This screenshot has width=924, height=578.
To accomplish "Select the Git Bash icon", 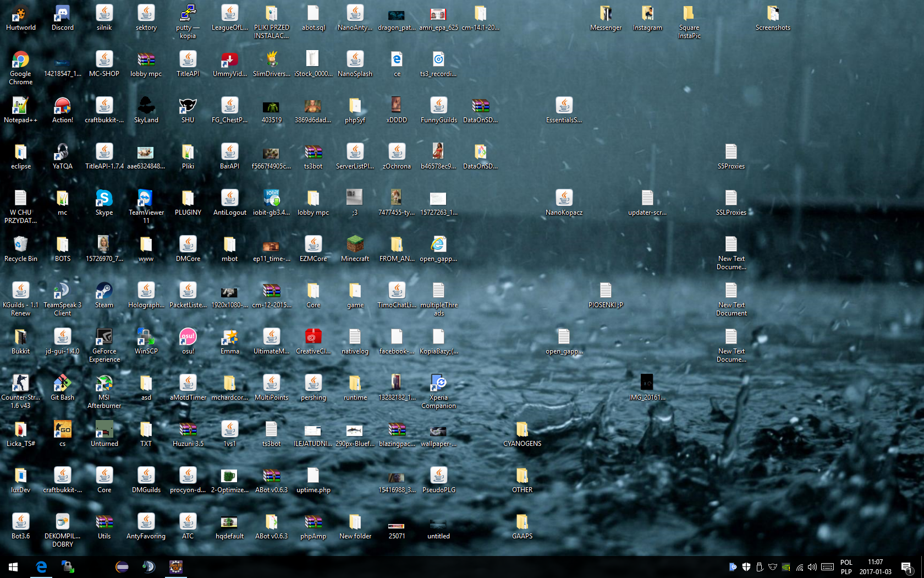I will 62,384.
